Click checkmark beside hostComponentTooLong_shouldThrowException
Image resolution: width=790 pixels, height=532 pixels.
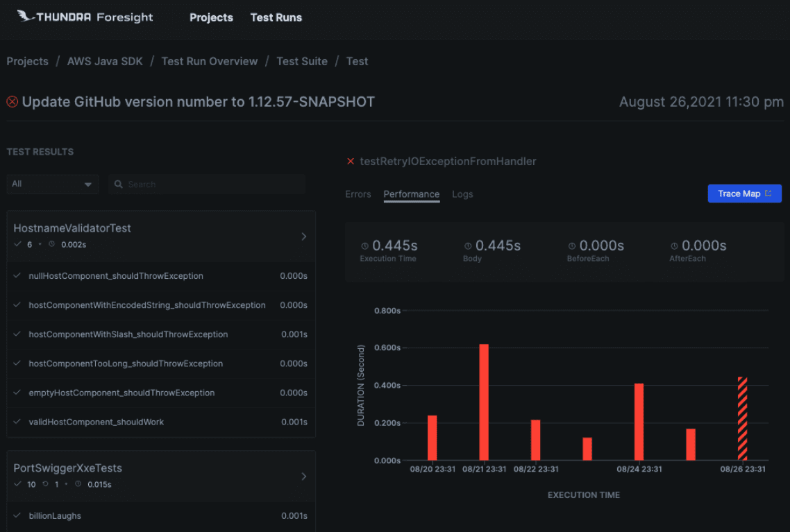click(x=17, y=363)
